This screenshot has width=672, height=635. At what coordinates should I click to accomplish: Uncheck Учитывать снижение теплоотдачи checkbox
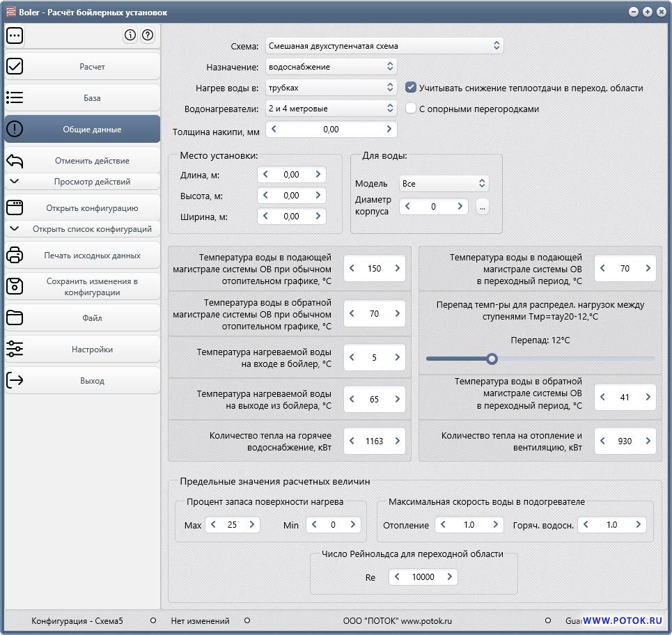(412, 88)
